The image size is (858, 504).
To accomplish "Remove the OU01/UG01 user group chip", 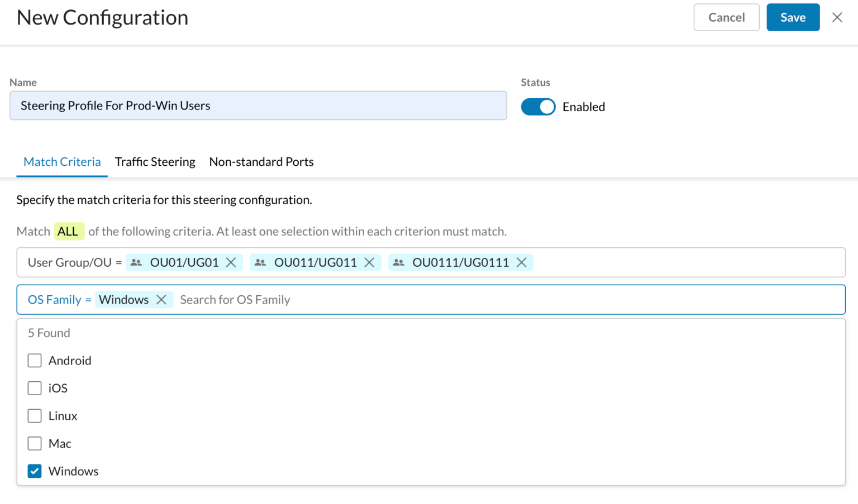I will click(231, 262).
